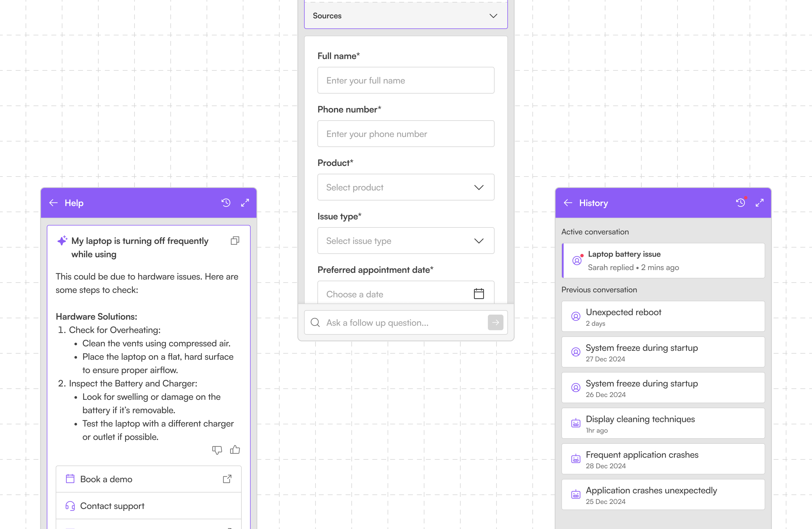
Task: Give the answer a thumbs up
Action: coord(235,450)
